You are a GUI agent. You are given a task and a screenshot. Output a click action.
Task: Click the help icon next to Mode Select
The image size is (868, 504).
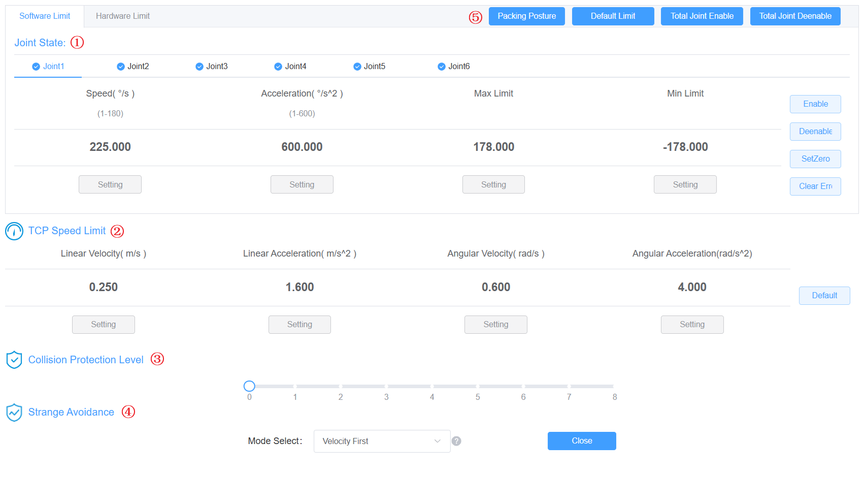[456, 441]
